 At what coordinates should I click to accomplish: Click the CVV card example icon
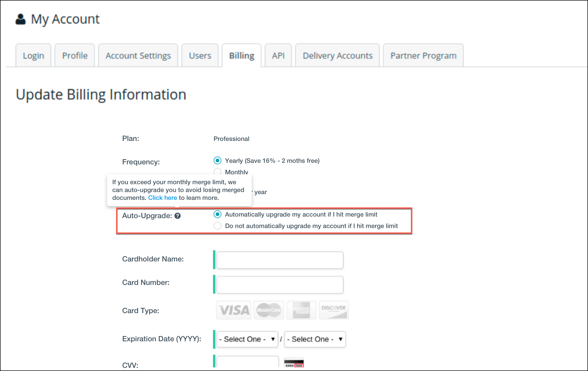294,363
